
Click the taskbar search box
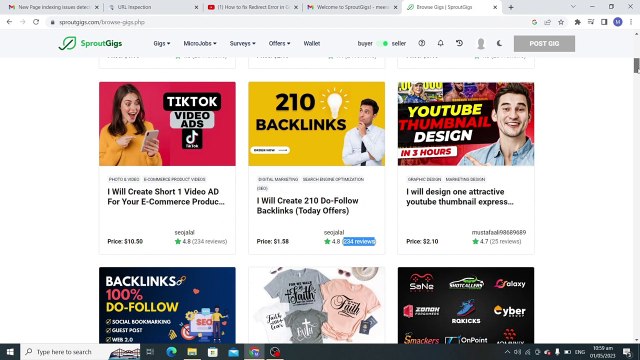click(x=80, y=352)
